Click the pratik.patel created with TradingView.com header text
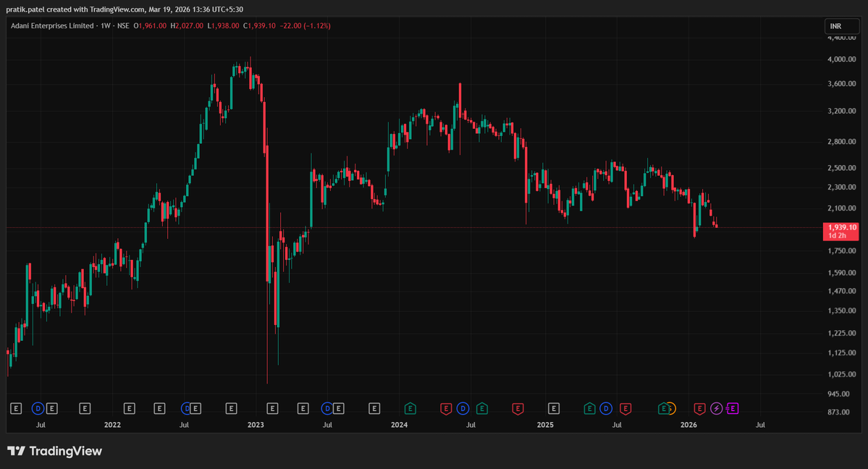The width and height of the screenshot is (868, 469). (x=125, y=9)
